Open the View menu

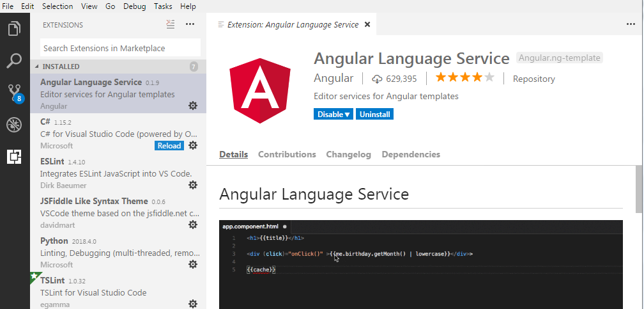89,6
